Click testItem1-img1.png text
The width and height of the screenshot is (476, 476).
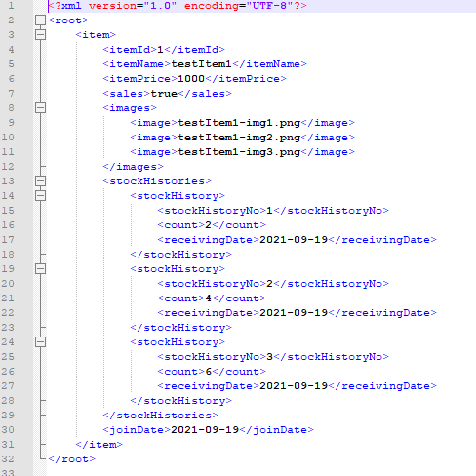(x=239, y=123)
